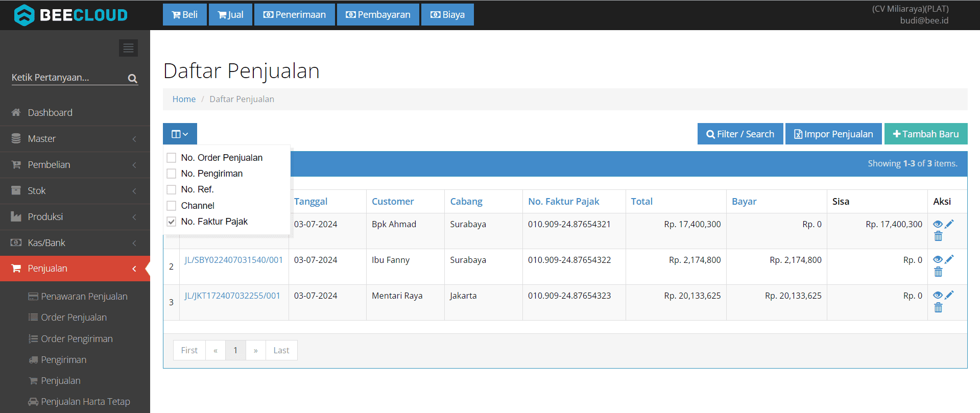The image size is (980, 413).
Task: Collapse the active Penjualan sidebar menu
Action: point(75,269)
